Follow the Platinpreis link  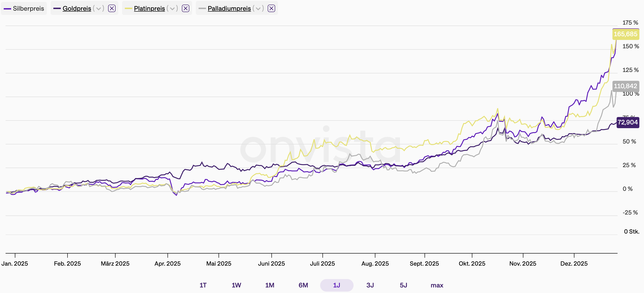149,9
